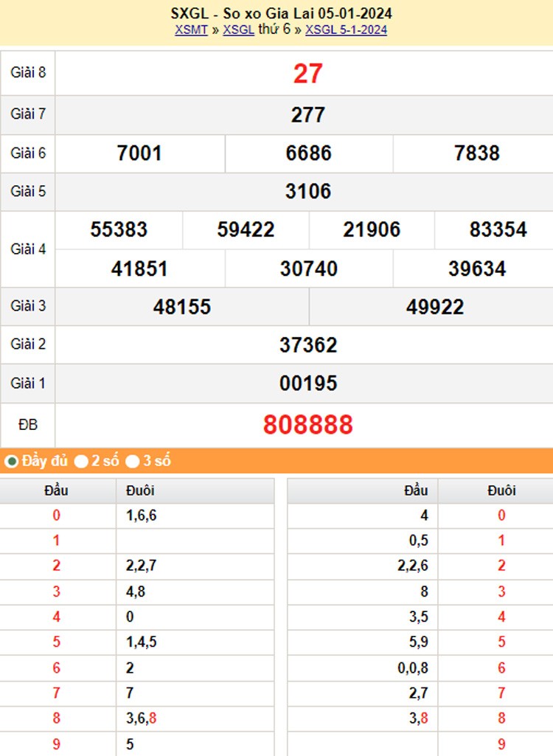Click the red head digit 1 in left table
Screen dimensions: 553x756
57,541
